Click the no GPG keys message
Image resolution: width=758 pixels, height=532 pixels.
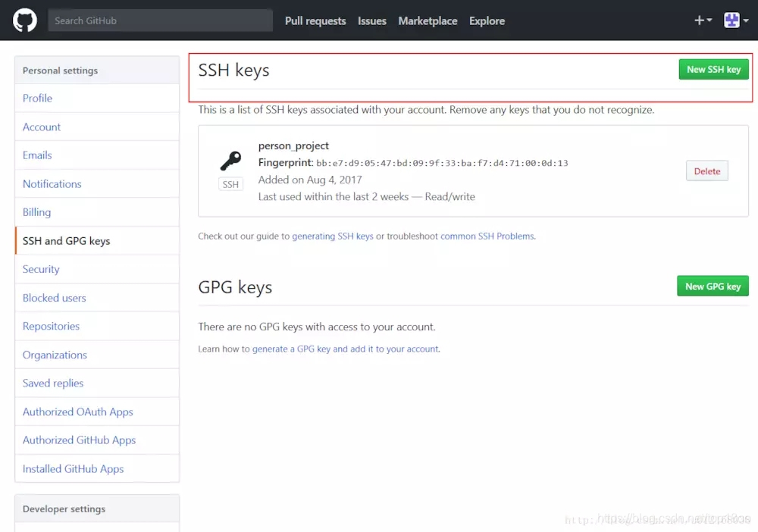317,327
